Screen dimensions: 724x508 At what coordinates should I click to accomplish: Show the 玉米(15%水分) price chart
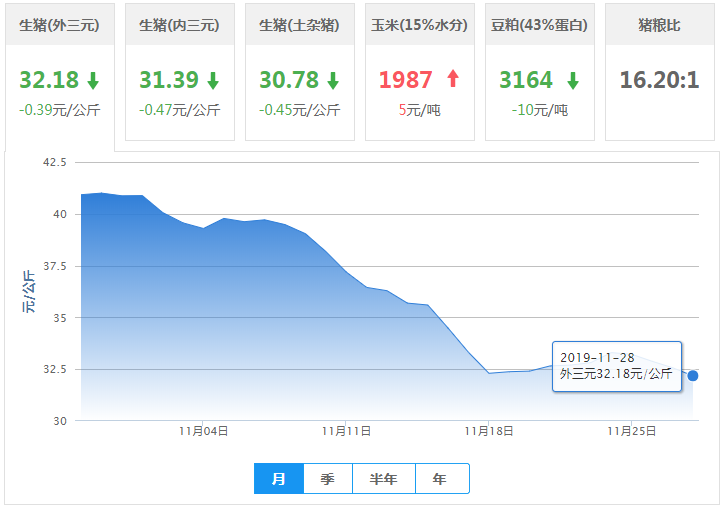pyautogui.click(x=420, y=24)
